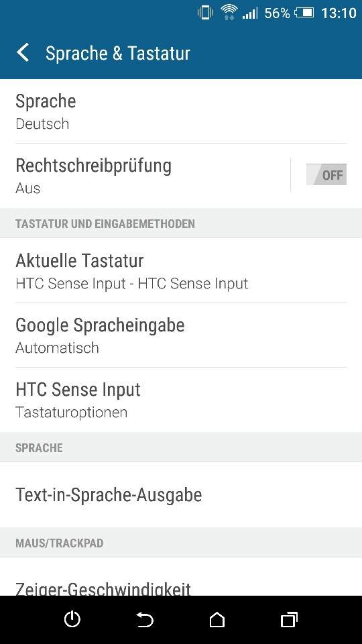Tap the power icon in navigation bar
Image resolution: width=362 pixels, height=644 pixels.
pyautogui.click(x=72, y=619)
